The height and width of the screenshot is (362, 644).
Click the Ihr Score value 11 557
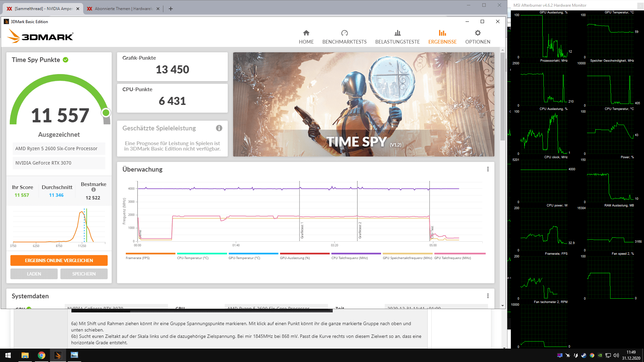coord(22,195)
